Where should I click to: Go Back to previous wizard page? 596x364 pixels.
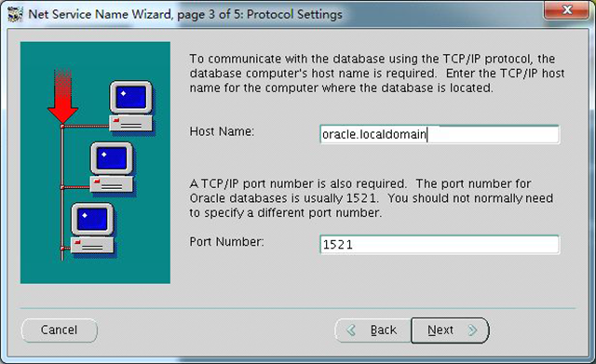tap(372, 330)
